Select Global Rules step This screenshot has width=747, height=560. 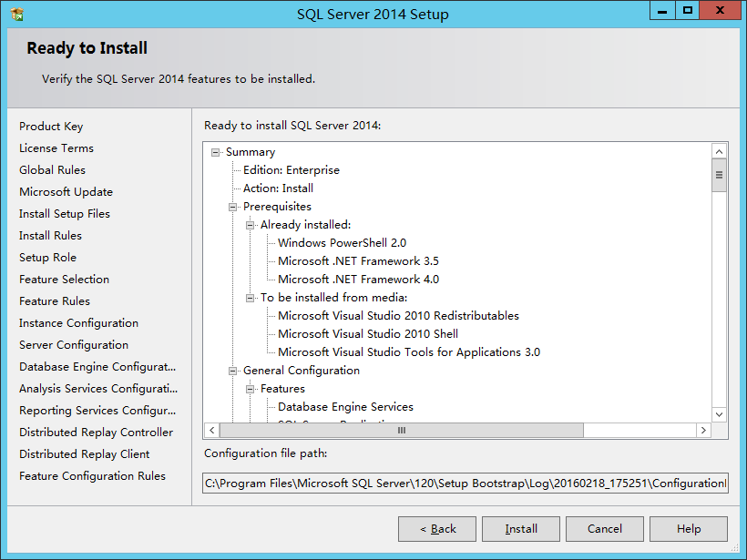tap(53, 170)
